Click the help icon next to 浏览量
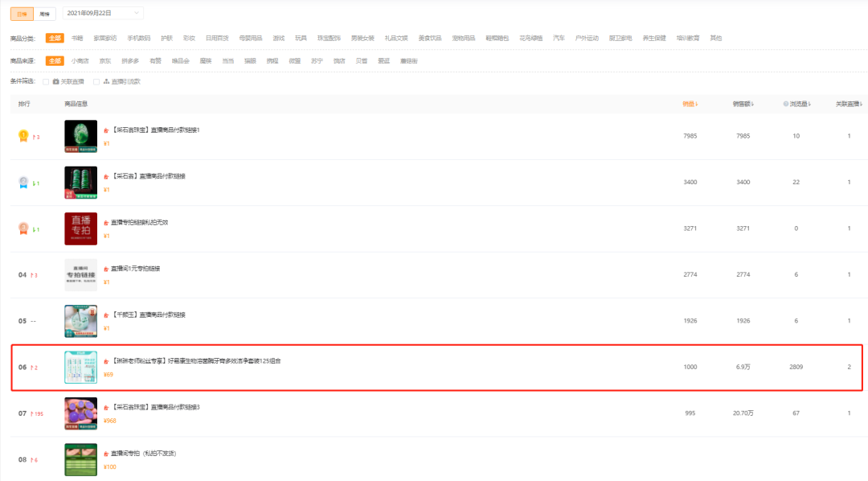The height and width of the screenshot is (481, 868). [x=785, y=104]
